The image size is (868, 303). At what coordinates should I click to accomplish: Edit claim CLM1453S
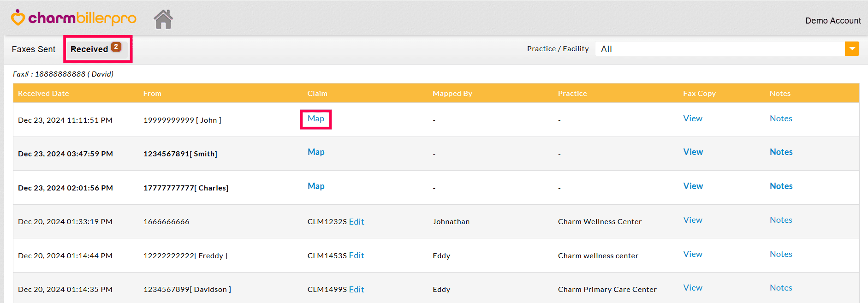(x=357, y=255)
